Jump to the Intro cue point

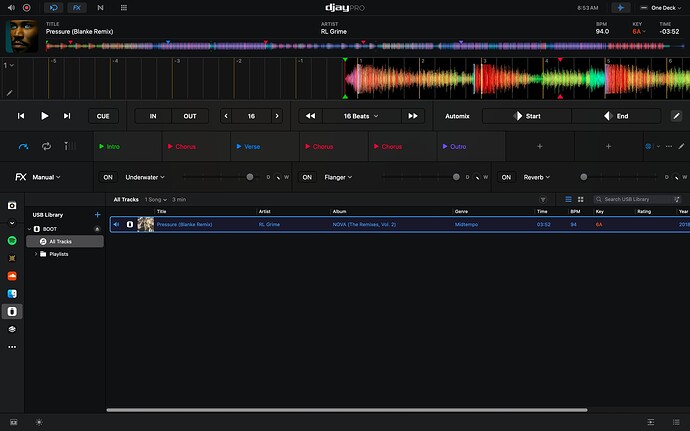(x=128, y=147)
